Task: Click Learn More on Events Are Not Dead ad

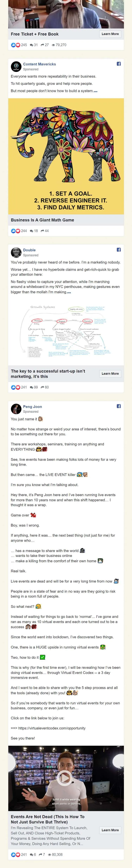Action: click(110, 830)
